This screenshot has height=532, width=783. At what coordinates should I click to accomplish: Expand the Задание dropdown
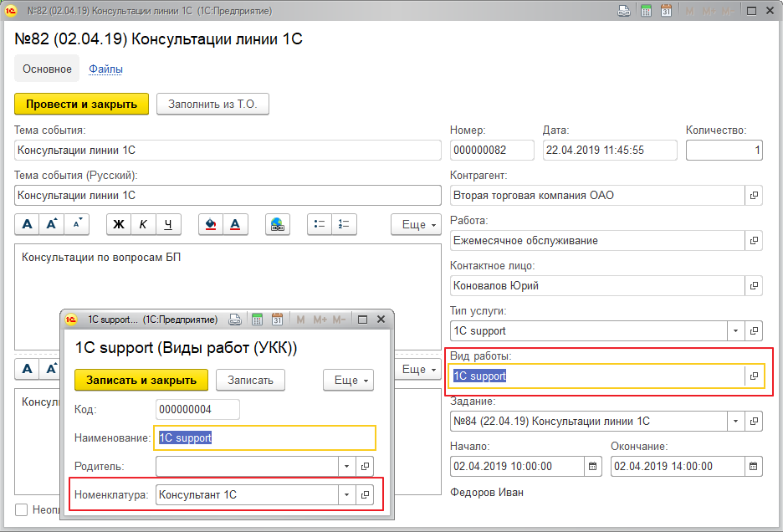(735, 422)
